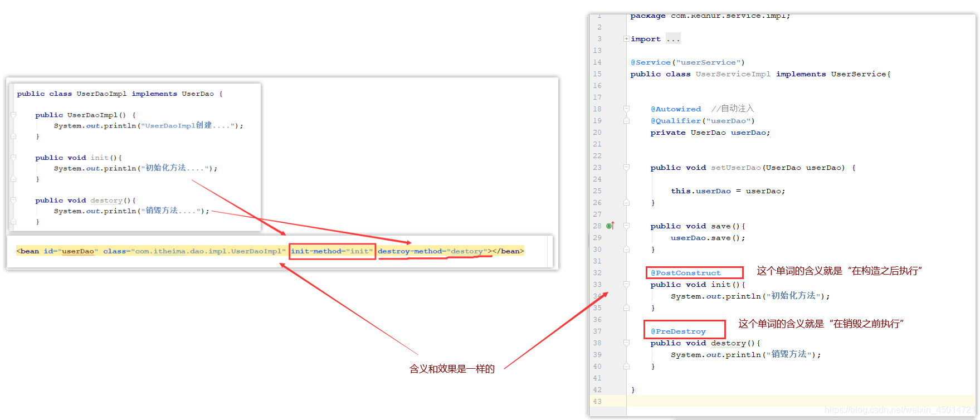Viewport: 980px width, 420px height.
Task: Click line number 43 in the gutter
Action: (x=597, y=402)
